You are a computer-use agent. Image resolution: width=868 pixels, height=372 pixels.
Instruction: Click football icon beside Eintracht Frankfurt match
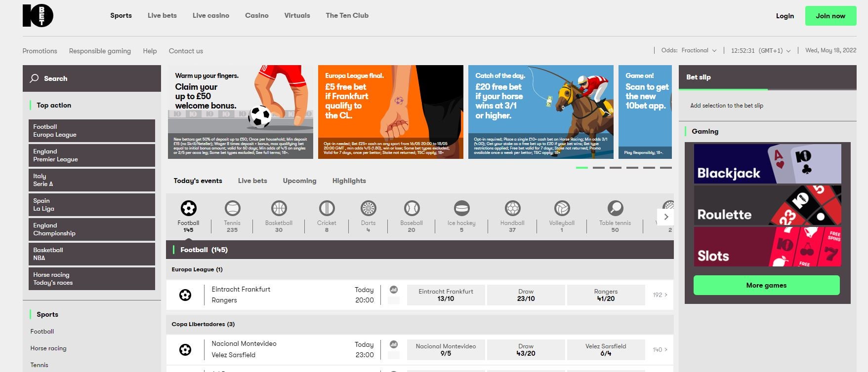point(185,295)
